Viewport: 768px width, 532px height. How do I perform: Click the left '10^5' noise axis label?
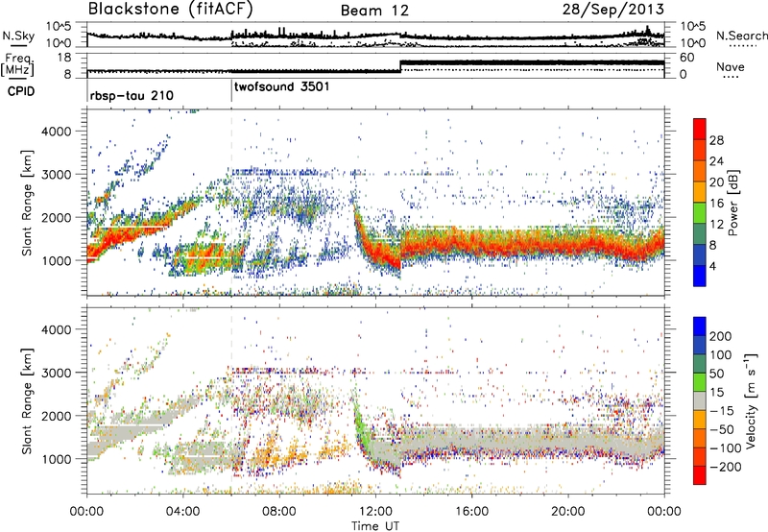[59, 27]
